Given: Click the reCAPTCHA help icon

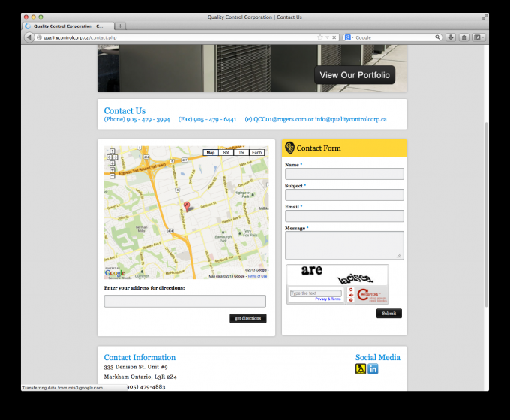Looking at the screenshot, I should (349, 299).
